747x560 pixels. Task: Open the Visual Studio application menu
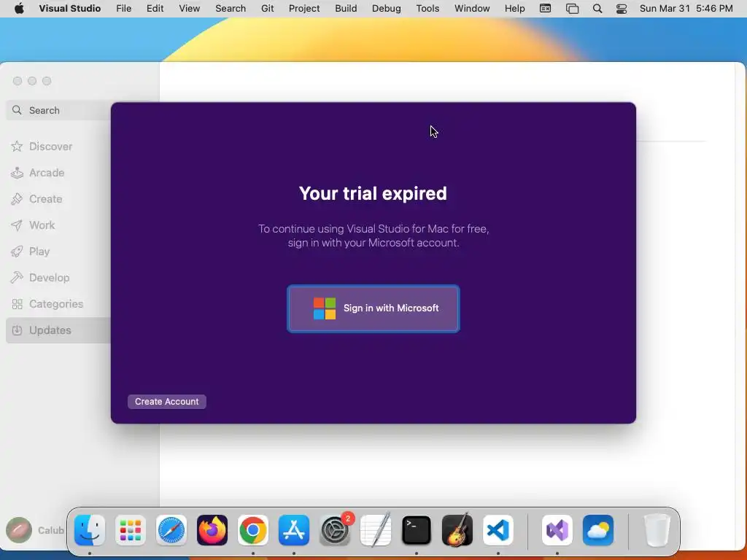coord(69,9)
